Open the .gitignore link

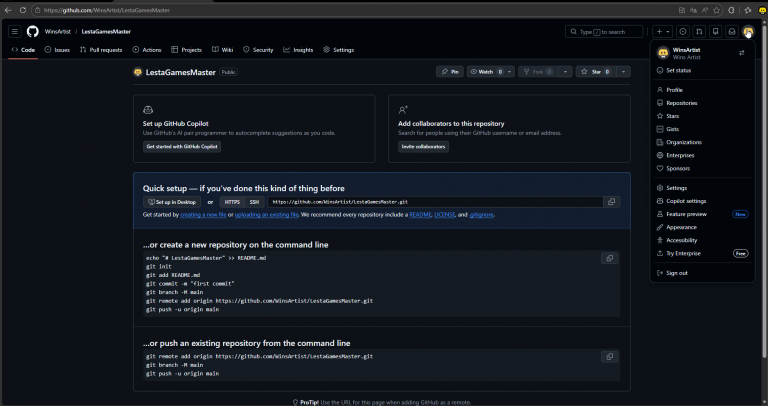pyautogui.click(x=481, y=215)
